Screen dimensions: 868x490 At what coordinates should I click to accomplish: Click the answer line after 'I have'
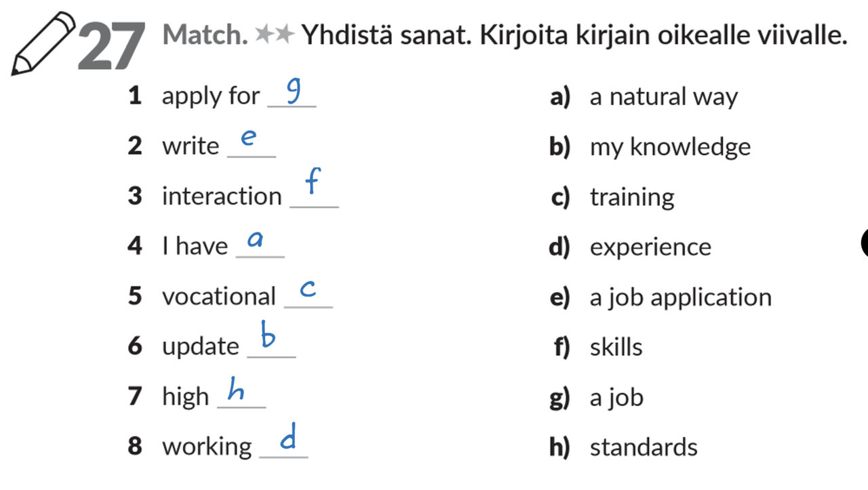260,247
